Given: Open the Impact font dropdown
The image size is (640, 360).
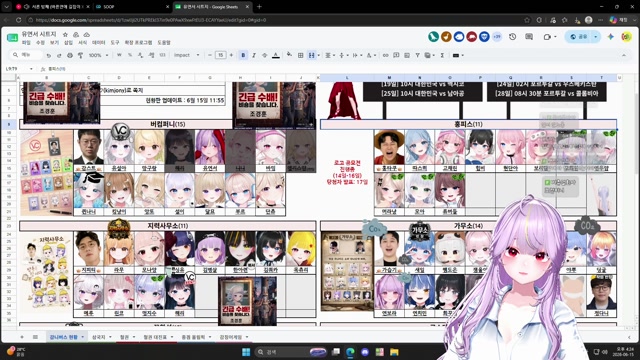Looking at the screenshot, I should coord(187,55).
